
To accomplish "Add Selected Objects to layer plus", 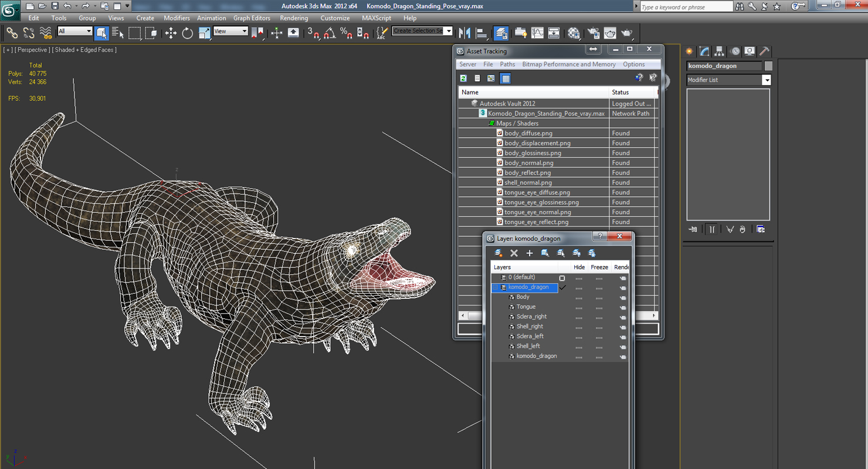I will click(530, 253).
